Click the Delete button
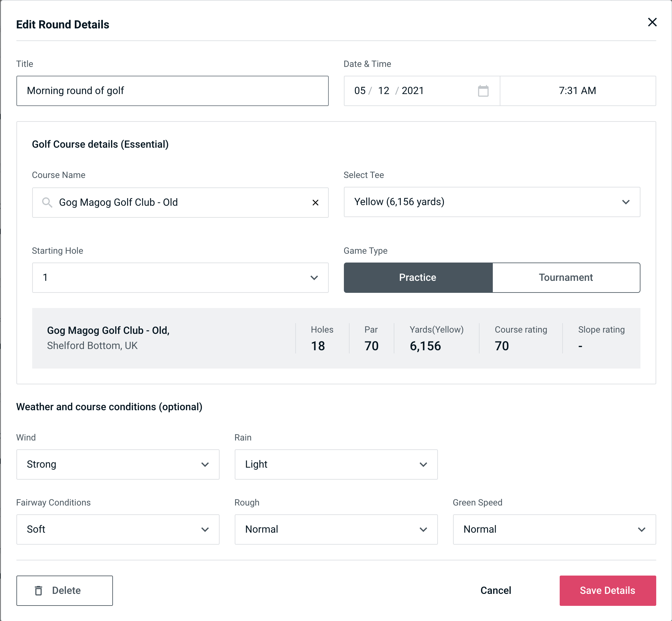 pyautogui.click(x=65, y=590)
